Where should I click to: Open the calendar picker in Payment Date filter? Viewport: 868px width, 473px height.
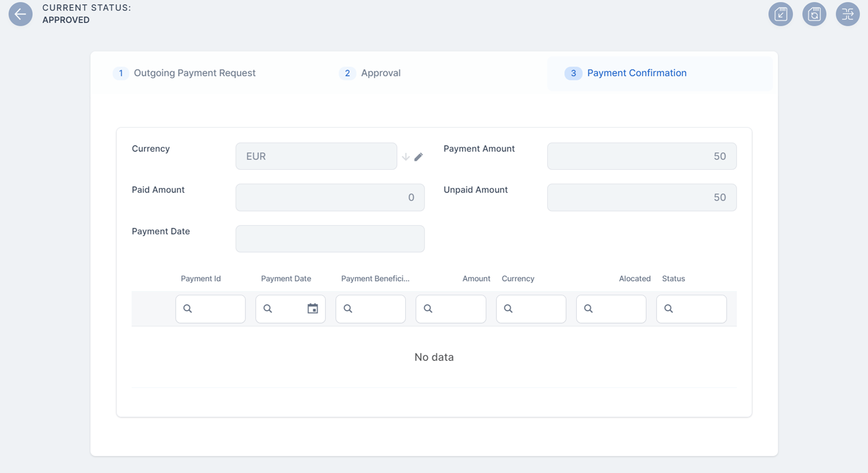pos(312,309)
